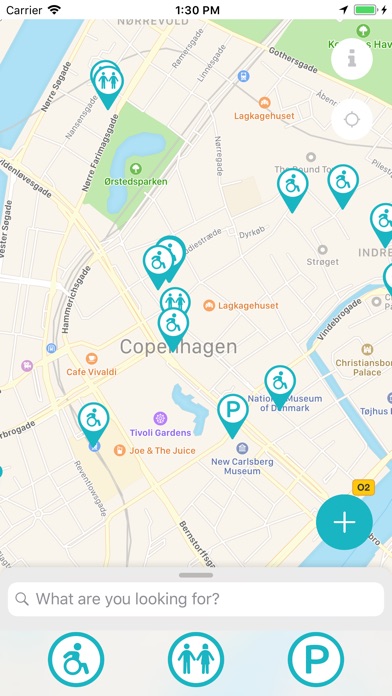Click the 'What are you looking for?' field
The image size is (392, 696).
pyautogui.click(x=196, y=599)
